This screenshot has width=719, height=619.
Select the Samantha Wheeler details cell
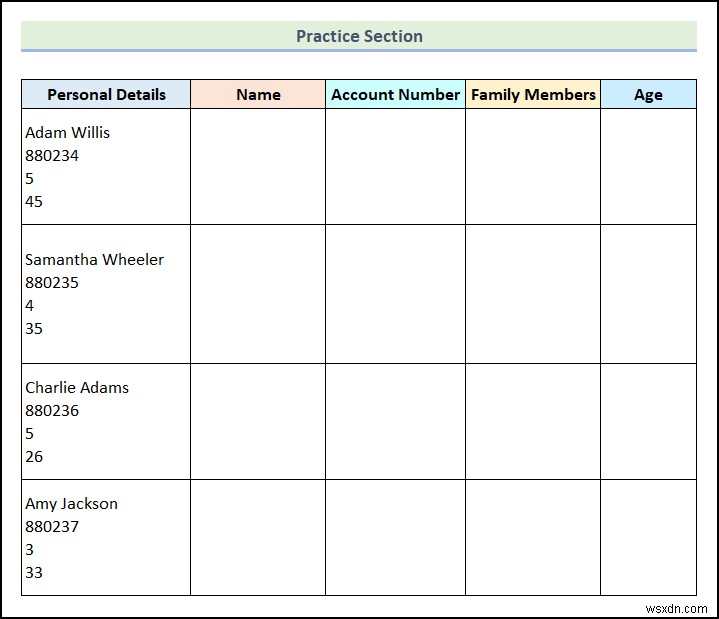click(x=106, y=294)
